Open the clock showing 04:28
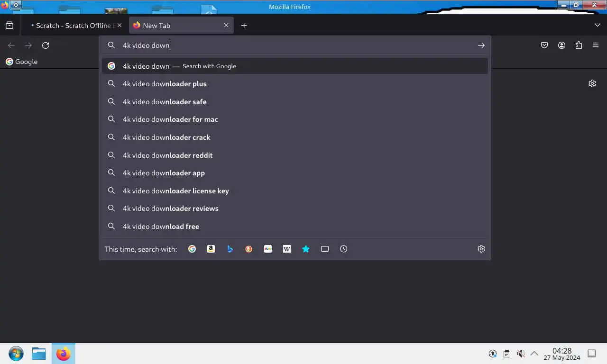Image resolution: width=607 pixels, height=364 pixels. click(x=562, y=354)
